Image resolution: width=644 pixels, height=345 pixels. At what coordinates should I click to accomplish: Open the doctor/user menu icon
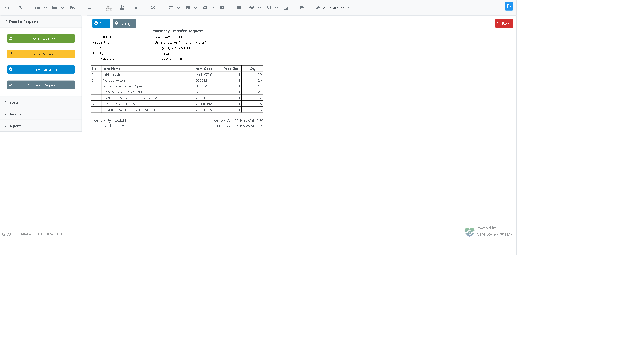(x=20, y=8)
